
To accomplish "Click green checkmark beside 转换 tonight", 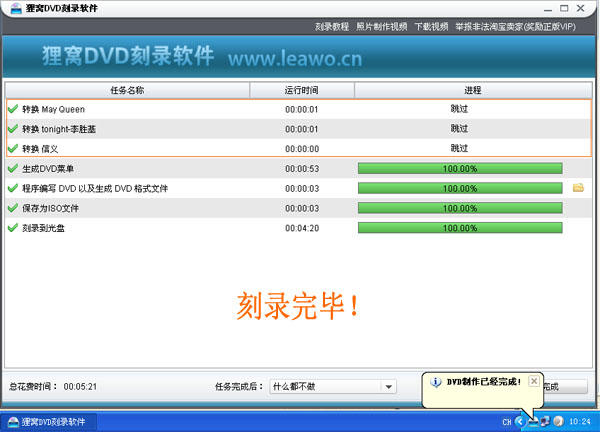I will 13,129.
